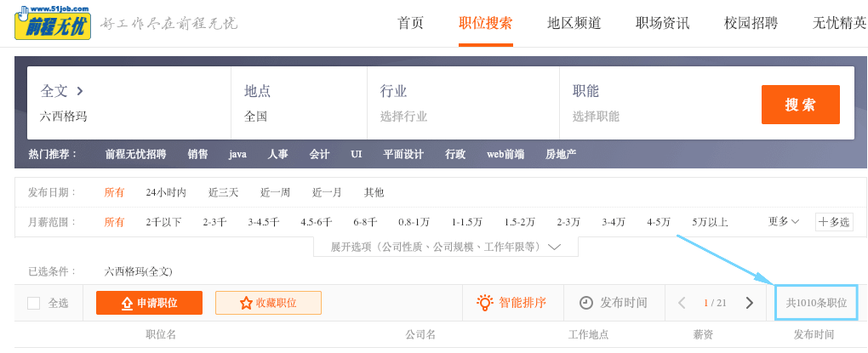Click the clock icon for publish time
868x353 pixels.
click(586, 303)
